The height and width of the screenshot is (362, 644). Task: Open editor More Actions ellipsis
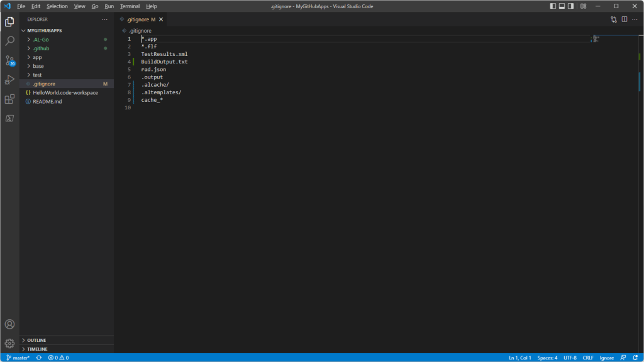635,19
